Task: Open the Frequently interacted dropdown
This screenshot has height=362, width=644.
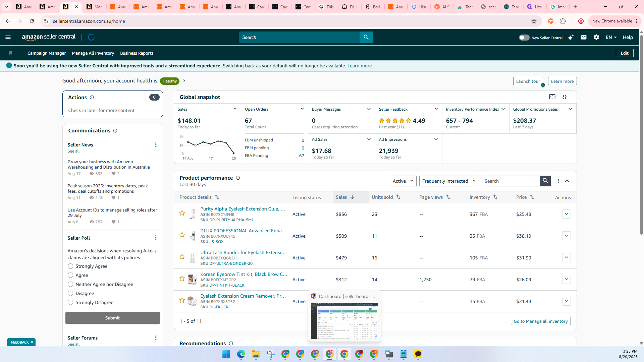Action: tap(449, 181)
